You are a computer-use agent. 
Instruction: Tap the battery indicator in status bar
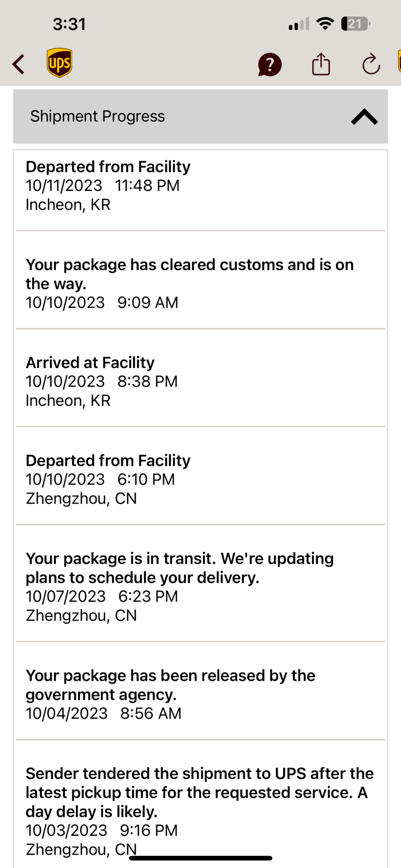click(355, 23)
